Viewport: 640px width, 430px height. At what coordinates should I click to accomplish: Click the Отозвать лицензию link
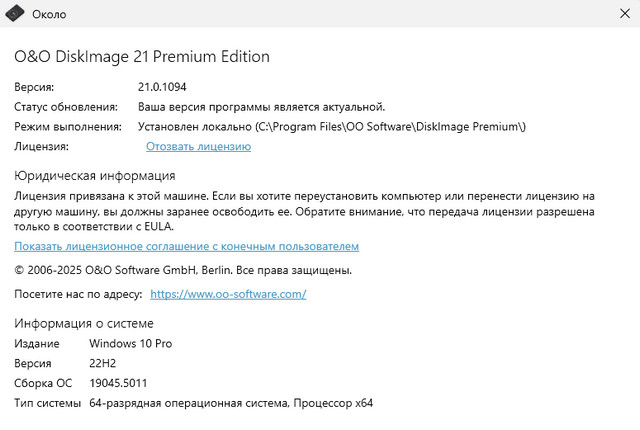click(198, 147)
